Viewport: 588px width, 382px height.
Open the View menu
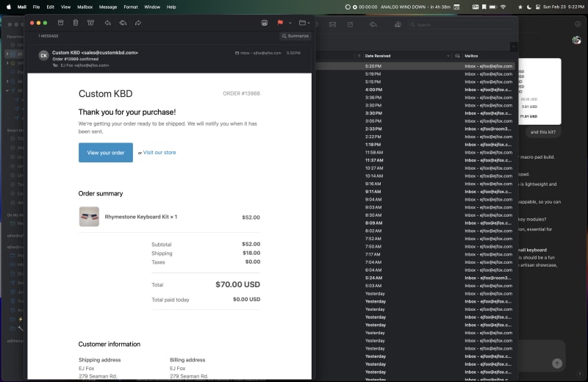65,7
